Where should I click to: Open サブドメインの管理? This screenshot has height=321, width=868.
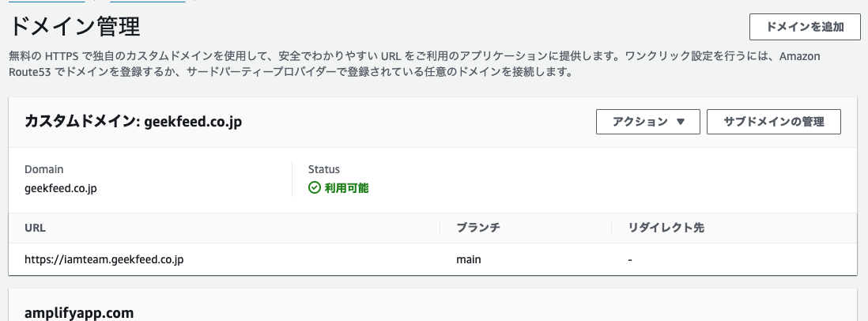(x=774, y=122)
